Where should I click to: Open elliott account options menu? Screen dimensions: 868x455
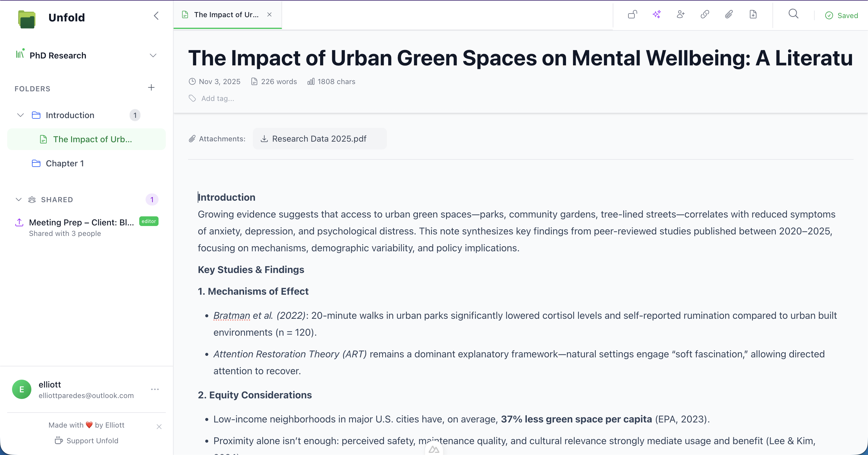coord(155,389)
